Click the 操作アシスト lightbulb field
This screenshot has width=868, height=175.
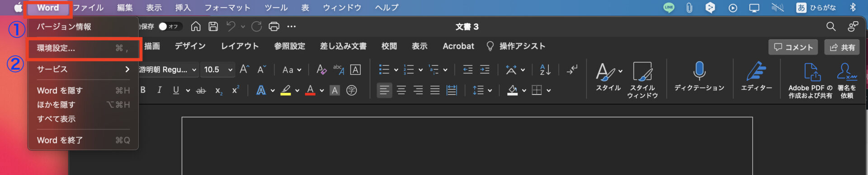pos(516,46)
